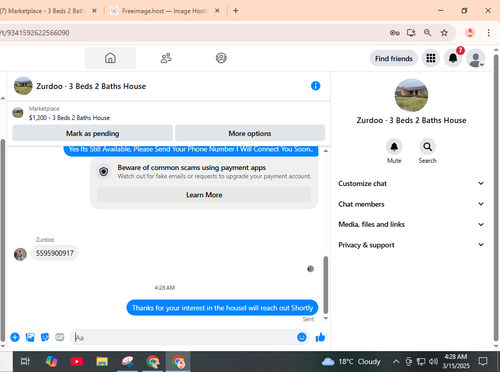The height and width of the screenshot is (372, 500).
Task: Open the weather widget 18°C Cloudy
Action: pos(351,361)
